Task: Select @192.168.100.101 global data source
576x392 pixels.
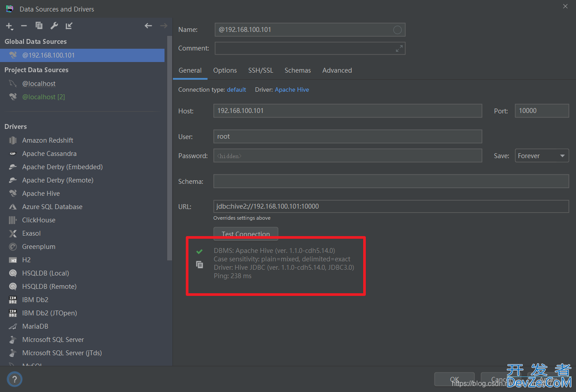Action: 82,55
